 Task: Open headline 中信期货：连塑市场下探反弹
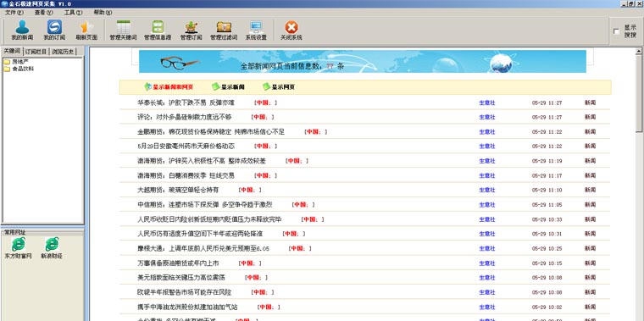click(x=204, y=204)
